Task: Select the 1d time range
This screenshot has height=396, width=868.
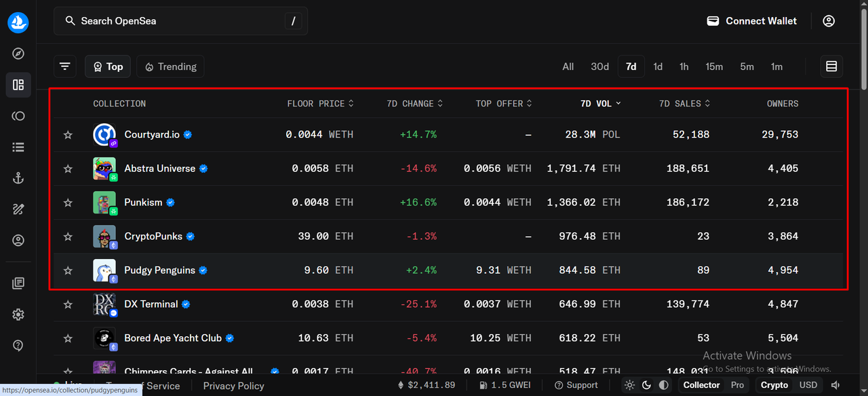Action: (658, 66)
